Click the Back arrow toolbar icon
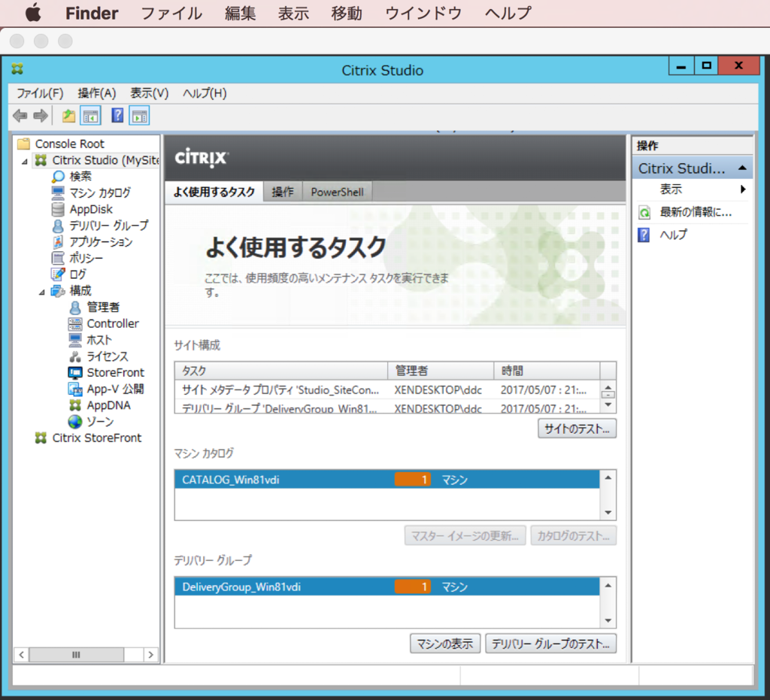 (20, 117)
